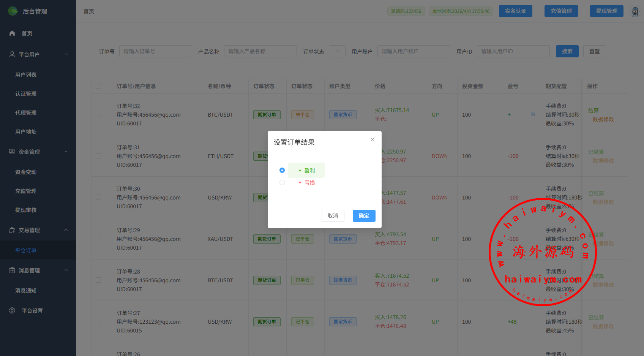The image size is (644, 356).
Task: Click the trade management lock icon
Action: 12,230
